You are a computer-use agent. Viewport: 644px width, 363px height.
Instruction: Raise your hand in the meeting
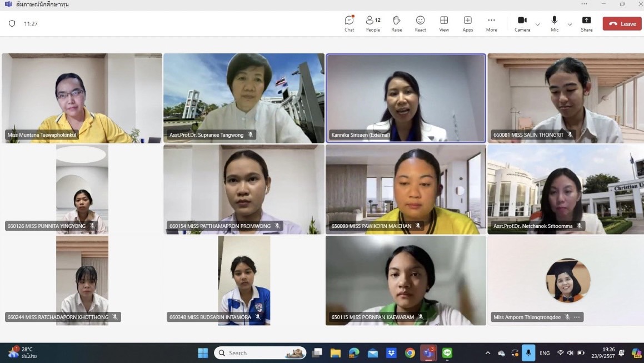397,23
